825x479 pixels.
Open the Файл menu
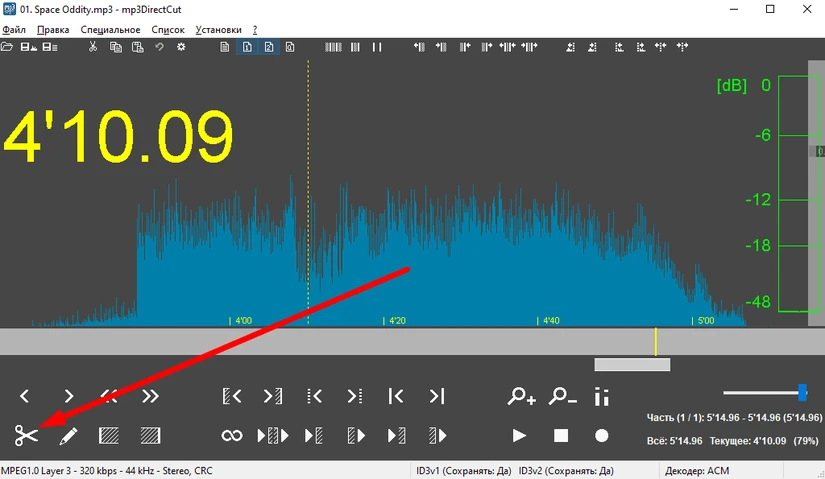point(15,30)
